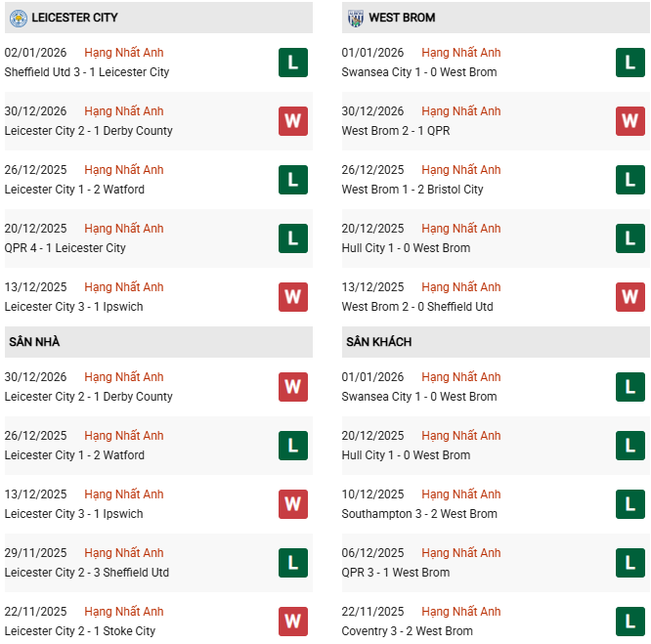The image size is (651, 644).
Task: Click the W badge for Leicester City 2 - 1 Stoke City
Action: (x=292, y=622)
